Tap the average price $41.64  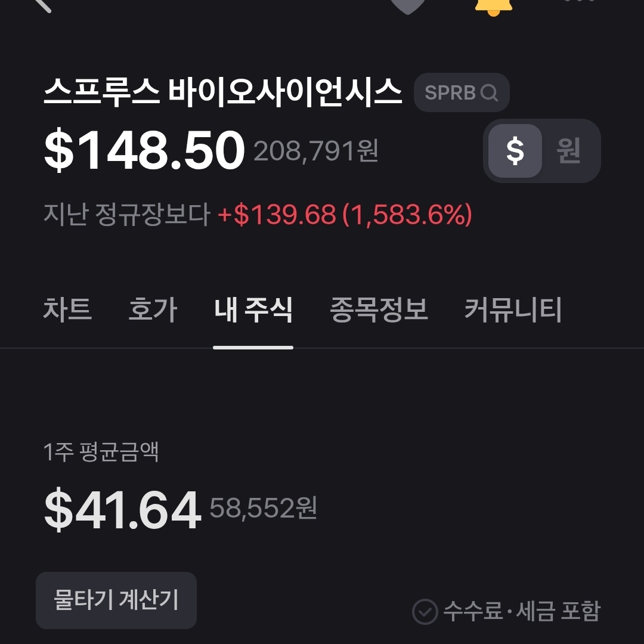[x=122, y=510]
